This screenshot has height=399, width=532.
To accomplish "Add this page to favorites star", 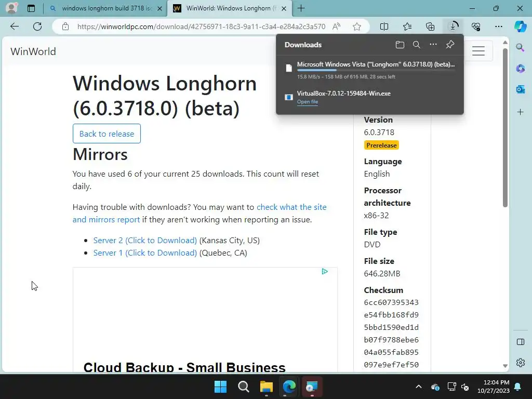I will 356,26.
